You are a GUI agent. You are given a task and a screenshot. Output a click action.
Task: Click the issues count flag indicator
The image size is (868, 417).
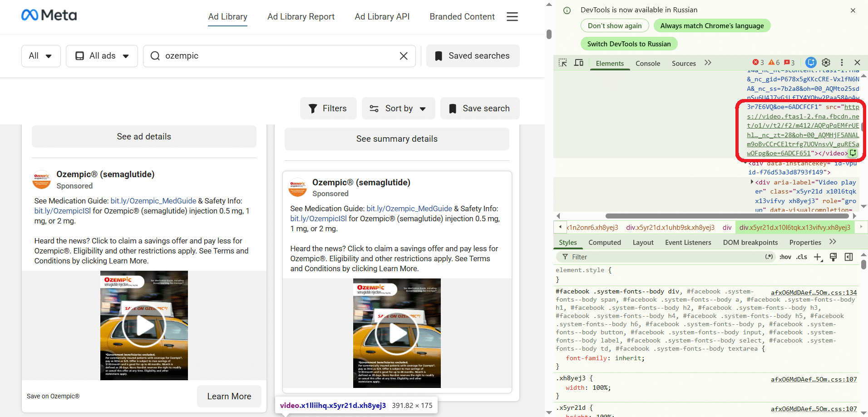pyautogui.click(x=789, y=63)
